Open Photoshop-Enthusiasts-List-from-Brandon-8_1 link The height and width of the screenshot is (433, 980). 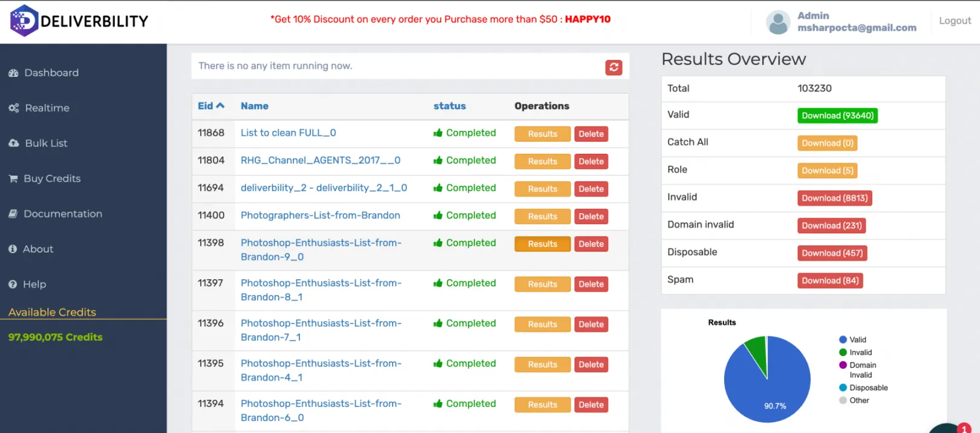pos(321,289)
